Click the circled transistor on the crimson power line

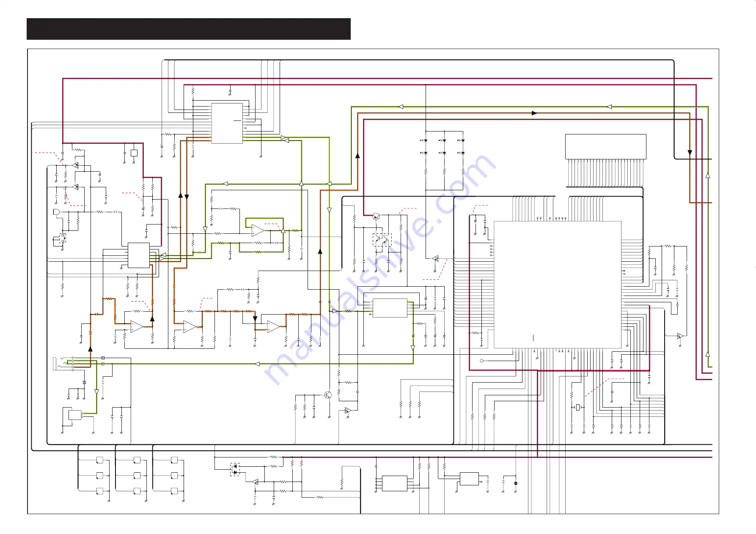[x=376, y=216]
